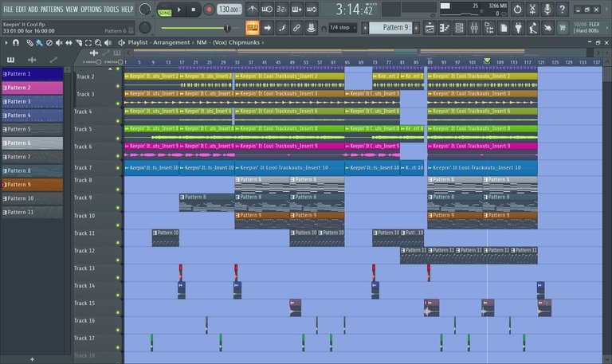Open the audio editor scissors icon
Image resolution: width=612 pixels, height=364 pixels.
click(532, 9)
